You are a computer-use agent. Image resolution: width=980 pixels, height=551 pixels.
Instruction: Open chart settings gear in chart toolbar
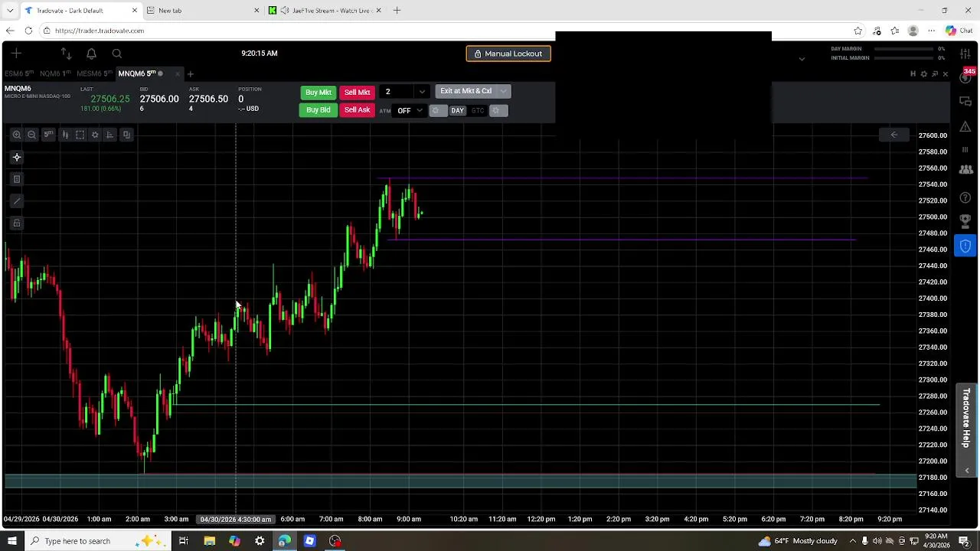tap(95, 135)
